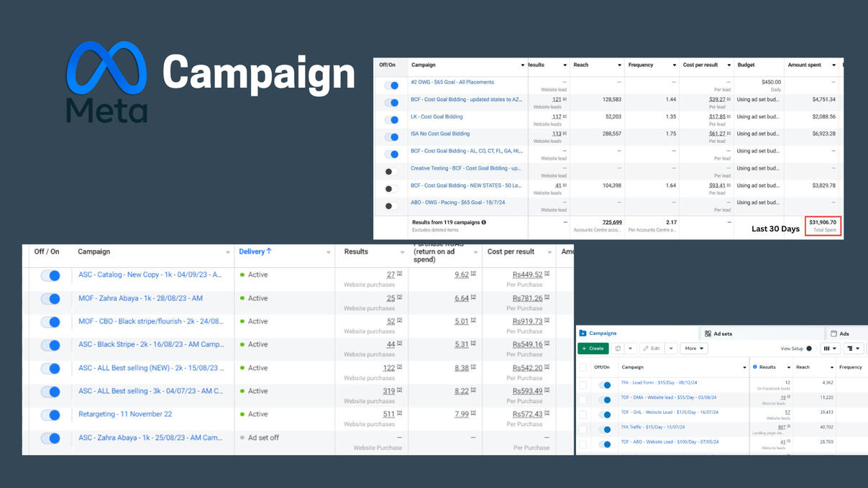Open the MOF - Zahra Abaya campaign link
The image size is (868, 488).
tap(140, 298)
